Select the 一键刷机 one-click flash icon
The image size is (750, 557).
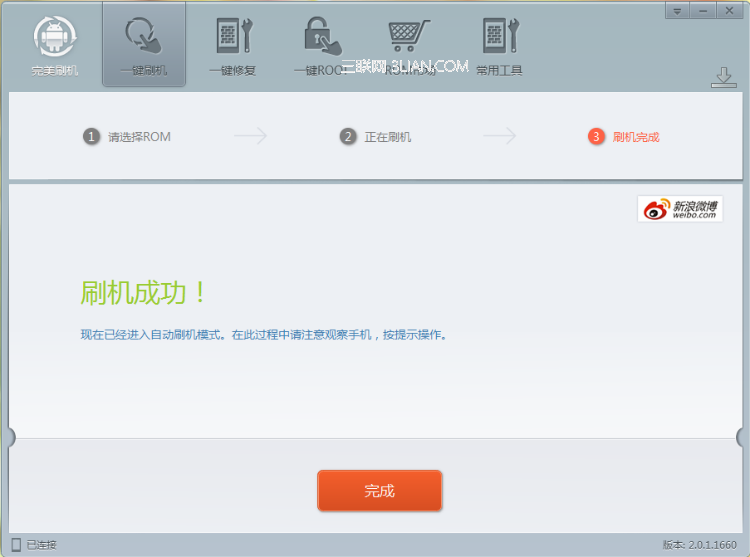(143, 35)
